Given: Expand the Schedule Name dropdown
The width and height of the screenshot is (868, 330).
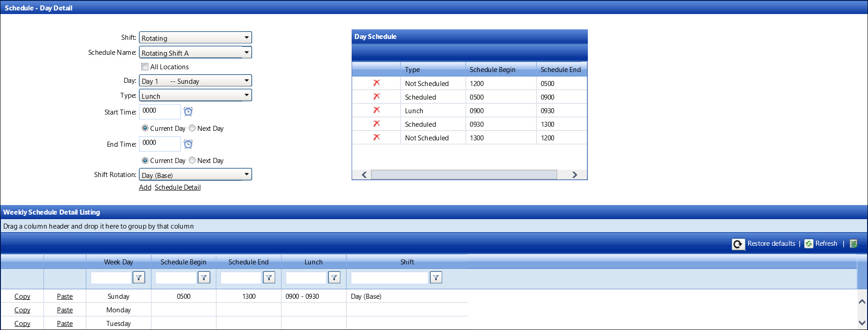Looking at the screenshot, I should (x=246, y=53).
